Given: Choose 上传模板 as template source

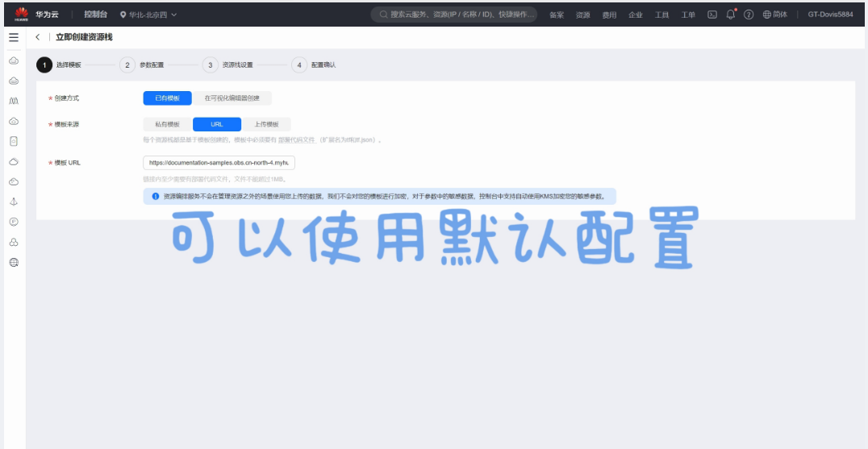Looking at the screenshot, I should (x=266, y=125).
